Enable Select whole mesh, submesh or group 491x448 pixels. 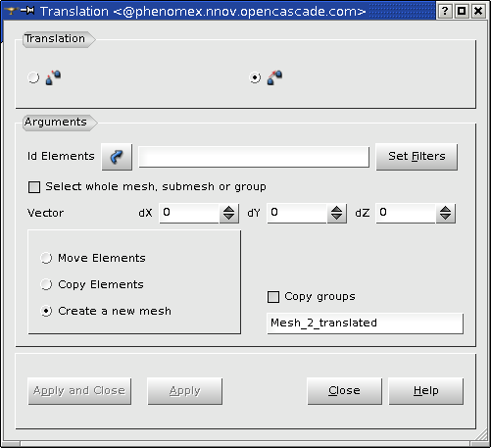tap(34, 187)
